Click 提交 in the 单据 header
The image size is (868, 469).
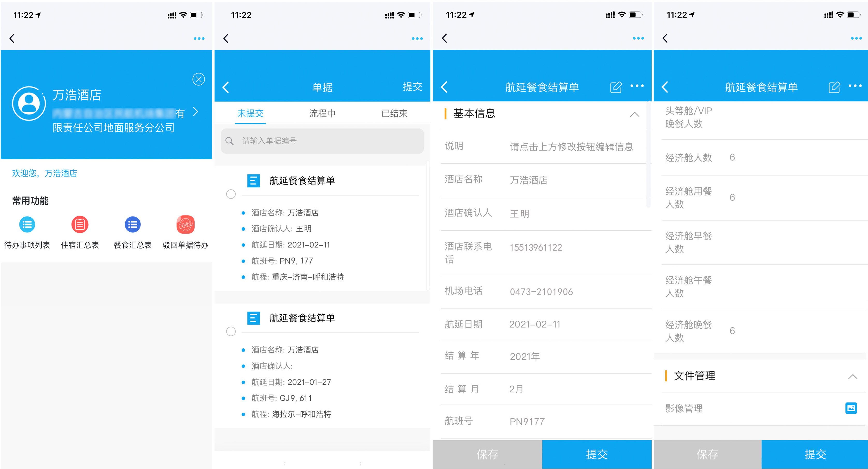(412, 87)
